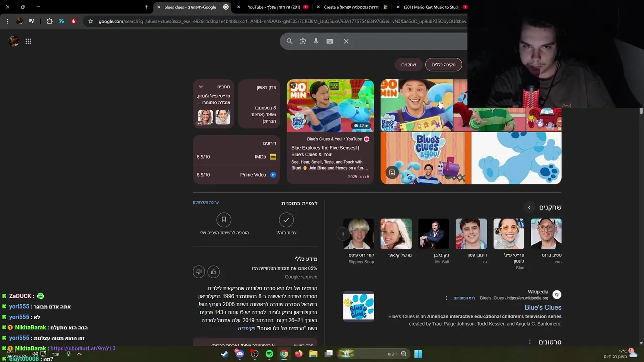Open the Blue's Clues Wikipedia link

(543, 307)
